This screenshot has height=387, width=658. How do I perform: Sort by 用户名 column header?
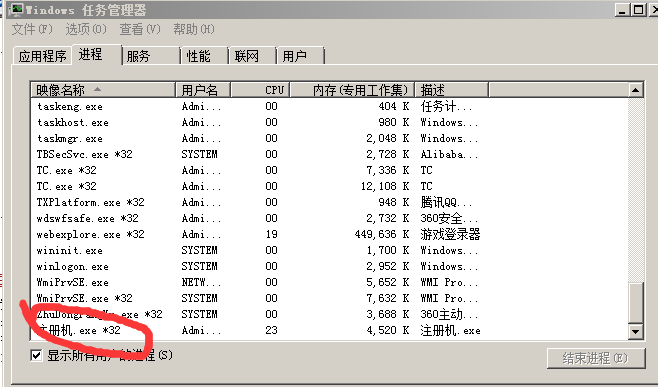202,90
